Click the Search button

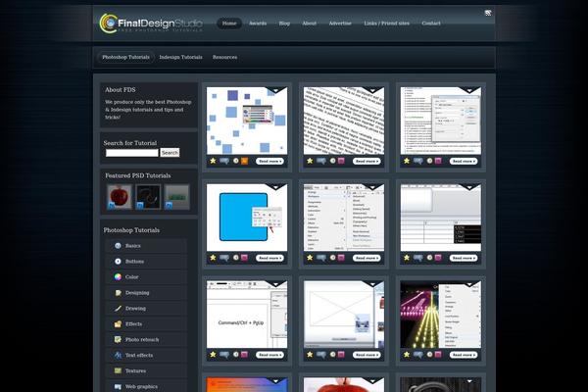point(170,153)
